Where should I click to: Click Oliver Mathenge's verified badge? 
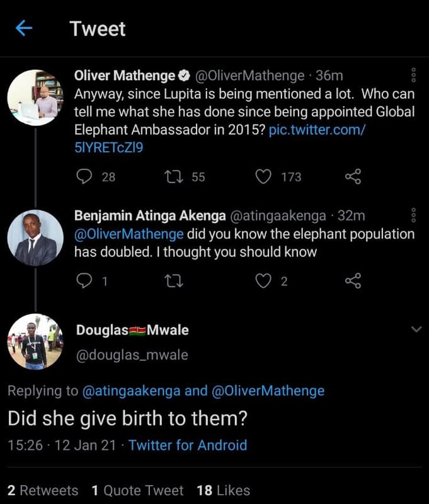tap(183, 76)
